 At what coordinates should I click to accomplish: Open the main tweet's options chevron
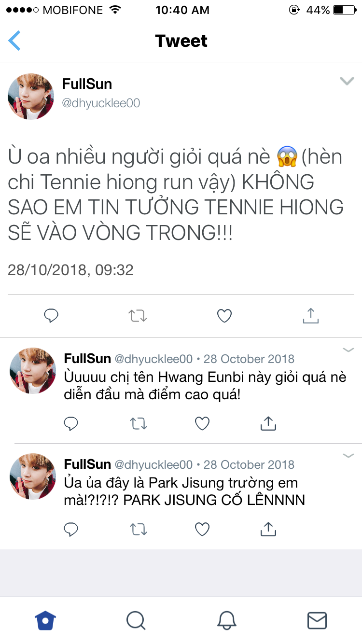[347, 81]
